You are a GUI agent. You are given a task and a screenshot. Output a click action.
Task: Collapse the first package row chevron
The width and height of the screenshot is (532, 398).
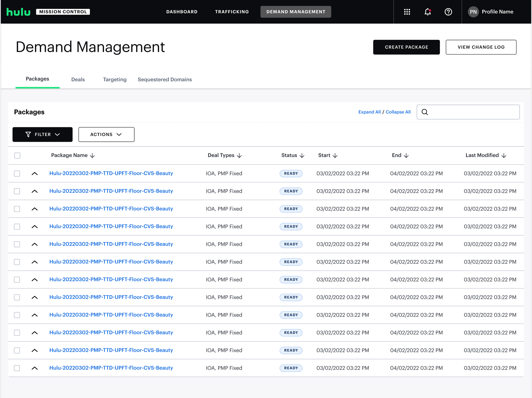click(35, 173)
